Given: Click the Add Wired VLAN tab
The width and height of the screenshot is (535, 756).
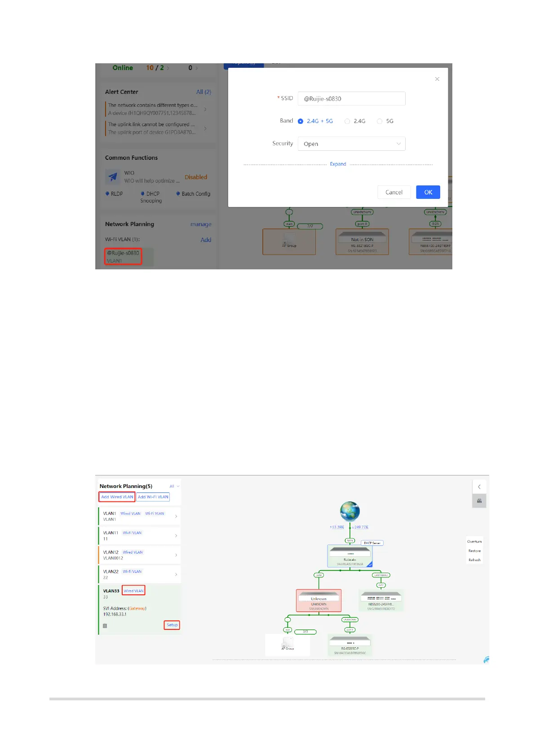Looking at the screenshot, I should [117, 497].
